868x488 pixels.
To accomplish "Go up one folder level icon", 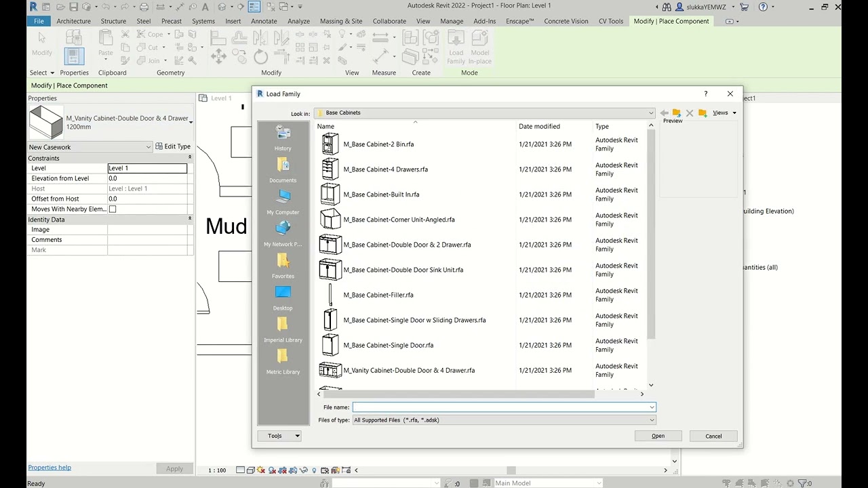I will click(677, 113).
